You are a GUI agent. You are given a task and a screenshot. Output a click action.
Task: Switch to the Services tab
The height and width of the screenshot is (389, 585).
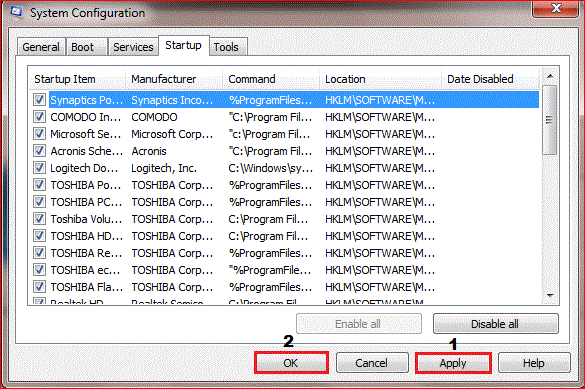tap(133, 47)
